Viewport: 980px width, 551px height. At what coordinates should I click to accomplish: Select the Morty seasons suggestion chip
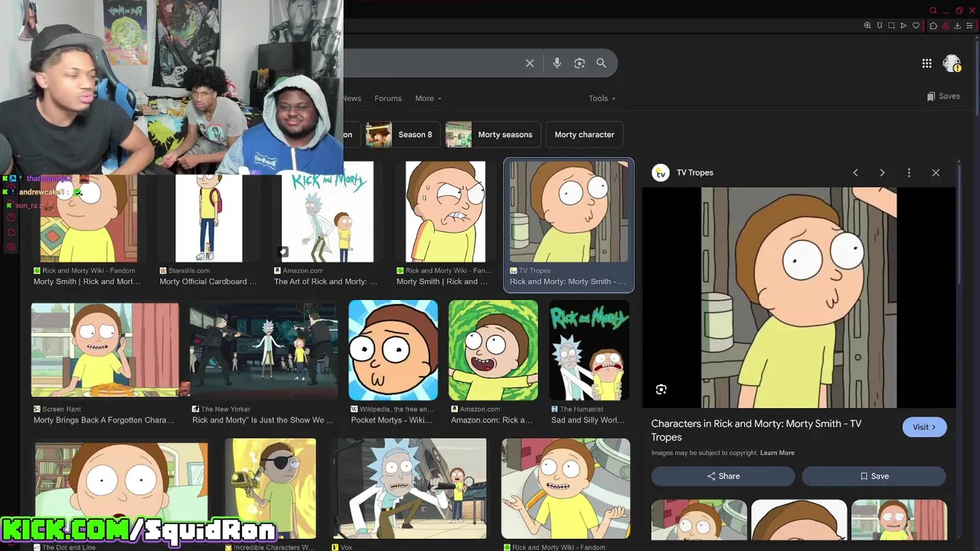tap(492, 135)
